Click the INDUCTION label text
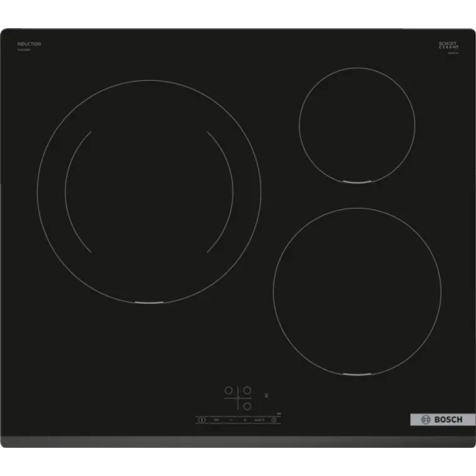Image resolution: width=476 pixels, height=476 pixels. coord(29,44)
